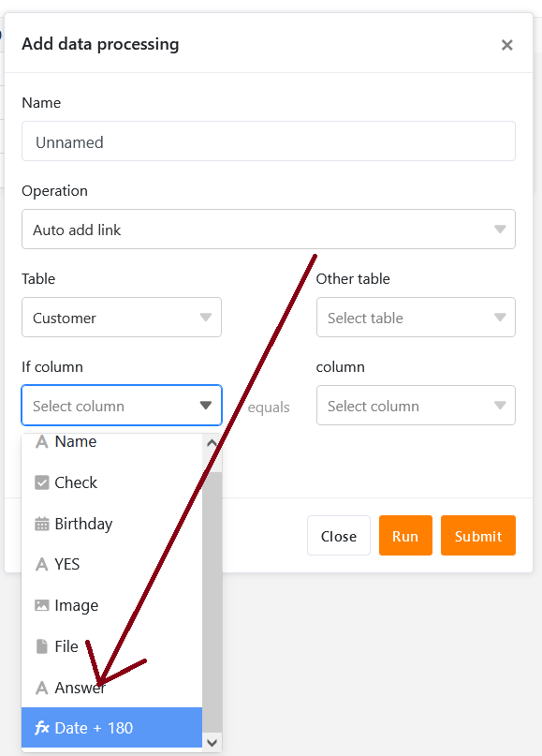Click the text icon beside Name option
This screenshot has height=756, width=542.
tap(42, 441)
